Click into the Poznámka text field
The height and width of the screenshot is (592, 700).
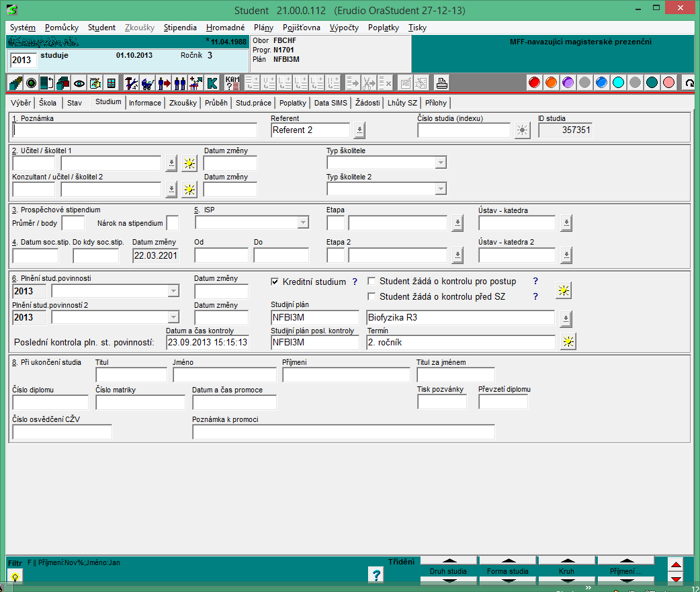[x=134, y=130]
